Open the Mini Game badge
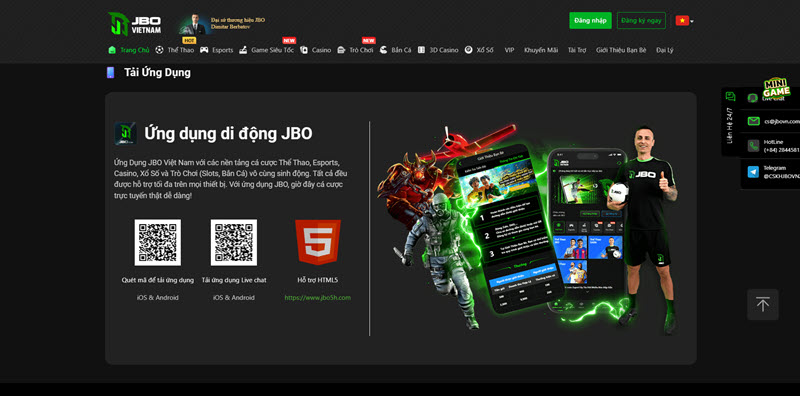The width and height of the screenshot is (800, 396). [777, 87]
